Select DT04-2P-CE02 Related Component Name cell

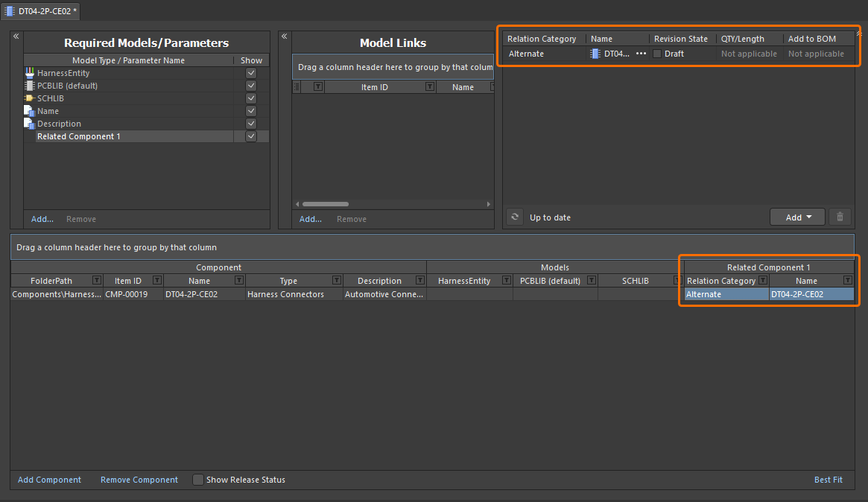click(x=811, y=294)
